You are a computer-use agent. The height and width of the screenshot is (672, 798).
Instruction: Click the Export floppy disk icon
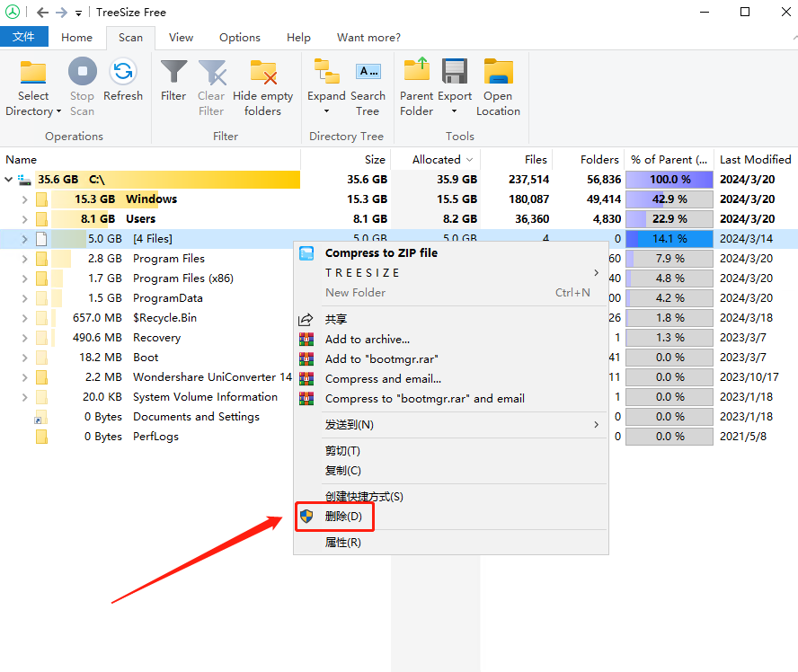455,72
